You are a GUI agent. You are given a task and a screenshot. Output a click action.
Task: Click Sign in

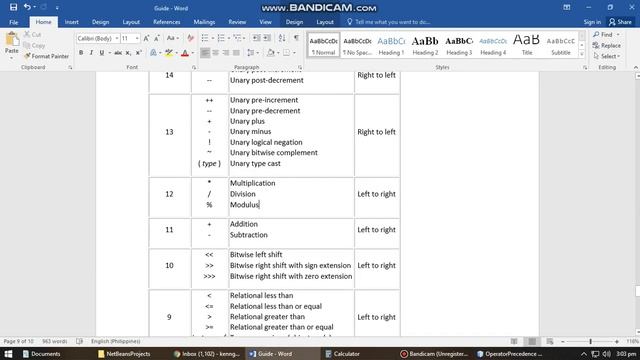tap(592, 22)
